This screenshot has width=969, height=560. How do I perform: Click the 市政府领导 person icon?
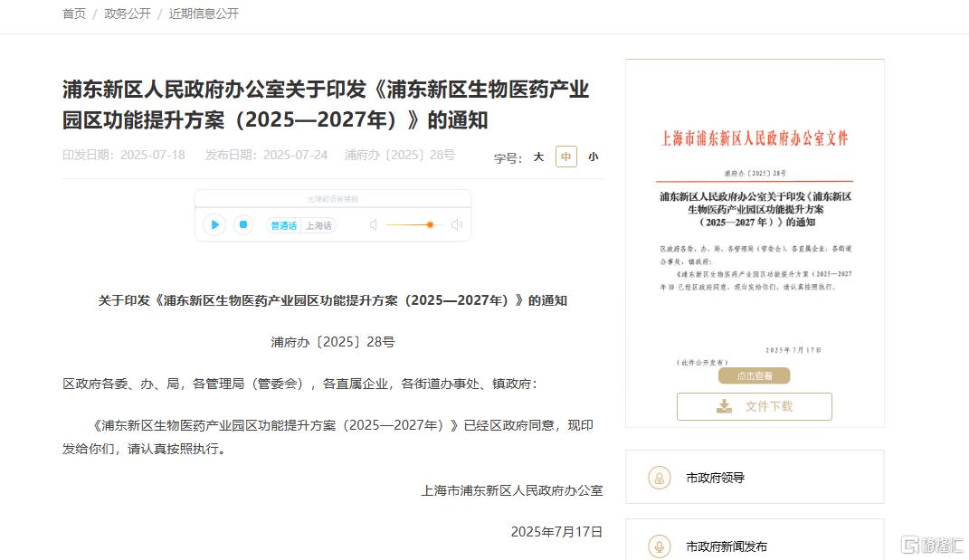click(660, 478)
